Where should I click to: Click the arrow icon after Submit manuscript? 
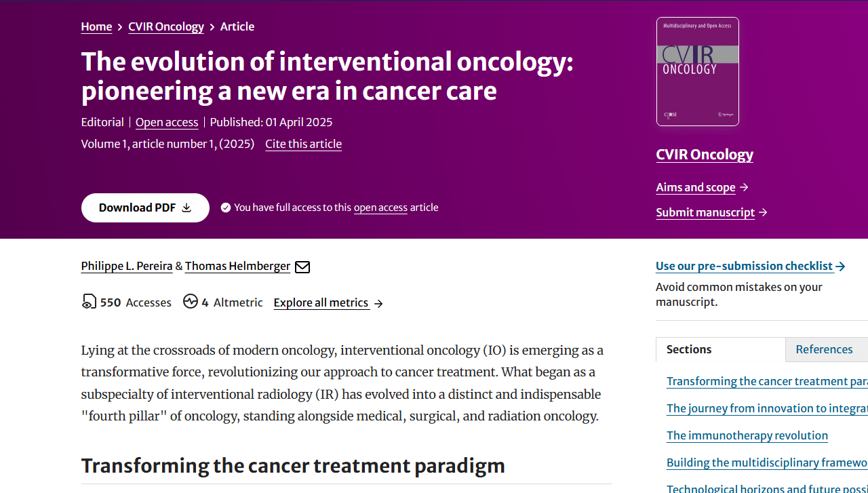click(763, 212)
